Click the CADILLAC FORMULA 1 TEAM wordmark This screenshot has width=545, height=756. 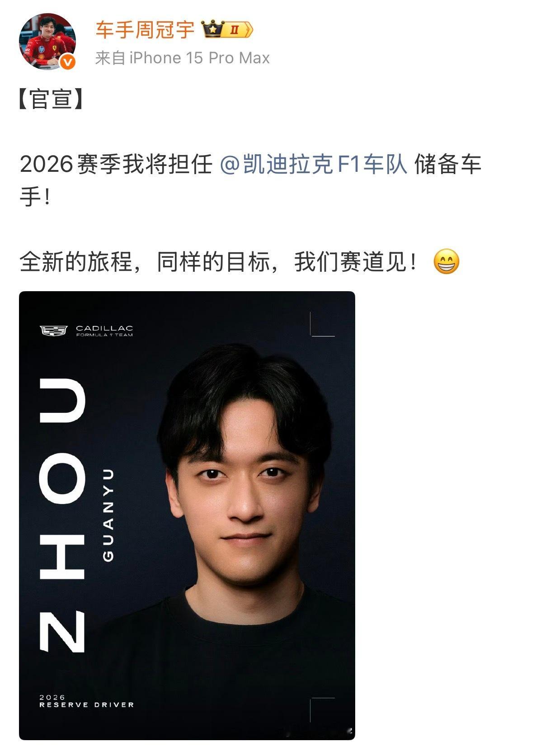(104, 331)
